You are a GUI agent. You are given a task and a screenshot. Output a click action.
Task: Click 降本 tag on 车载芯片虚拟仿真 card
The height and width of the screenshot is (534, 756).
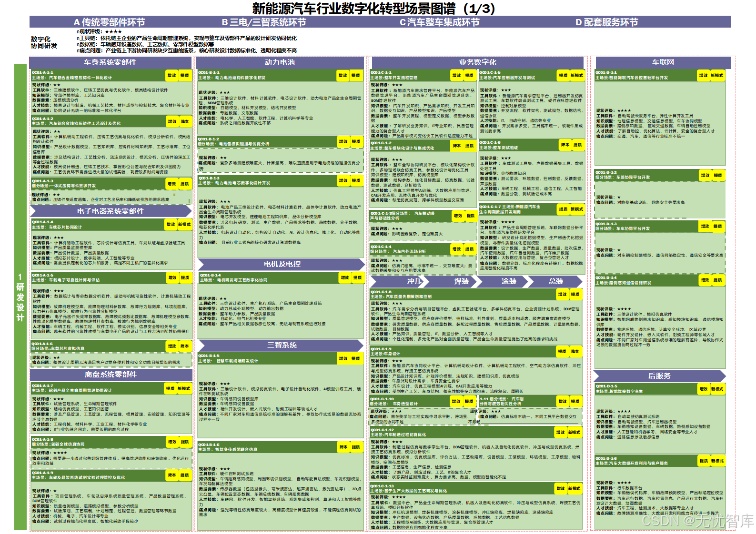185,346
